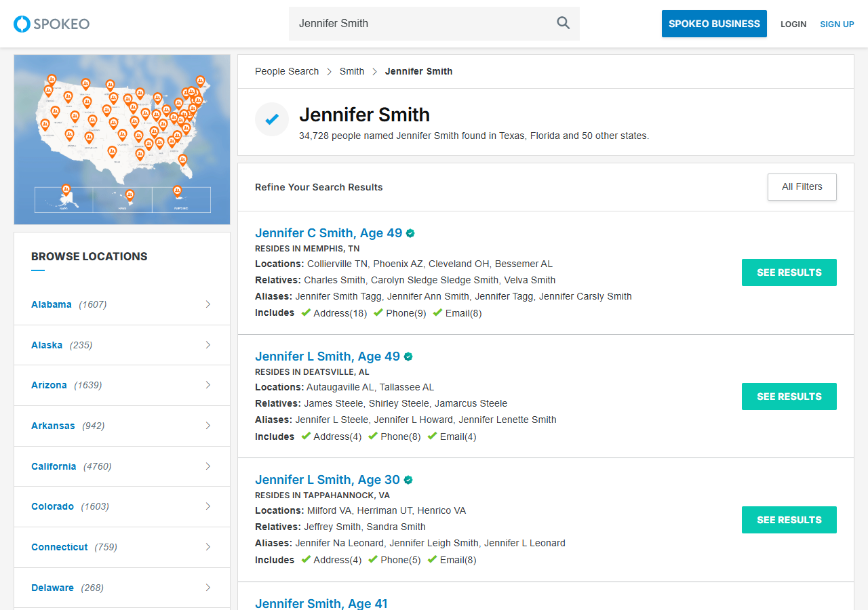The height and width of the screenshot is (610, 868).
Task: See results for Jennifer C Smith
Action: coord(789,272)
